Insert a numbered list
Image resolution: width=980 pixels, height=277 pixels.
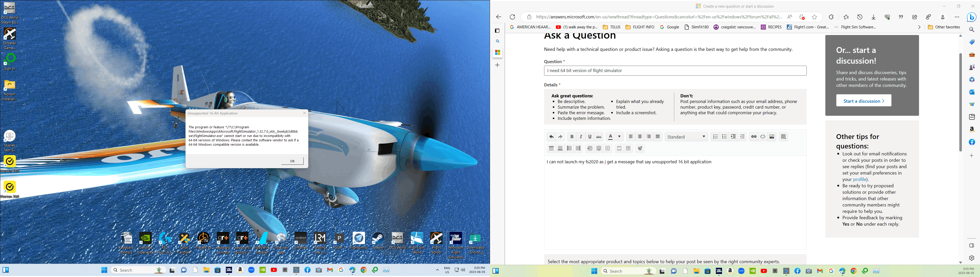[715, 137]
